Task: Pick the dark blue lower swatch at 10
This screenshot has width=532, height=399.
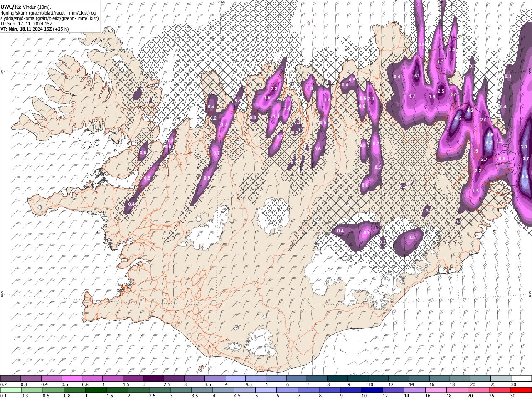Action: coord(372,390)
